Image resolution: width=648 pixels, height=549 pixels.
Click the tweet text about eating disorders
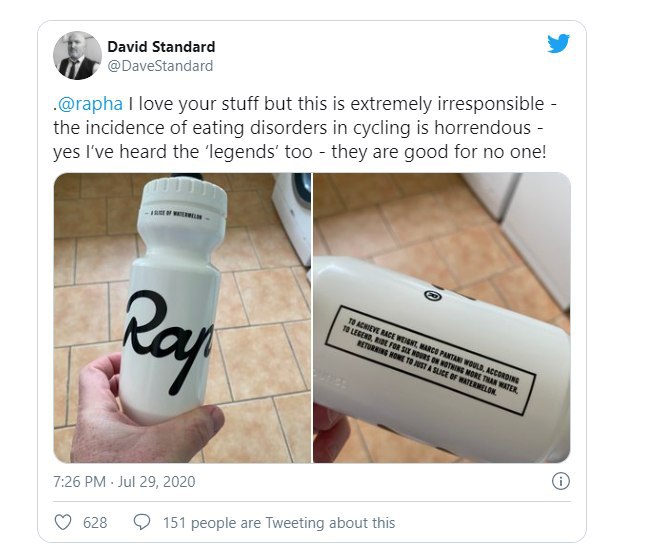pos(305,128)
